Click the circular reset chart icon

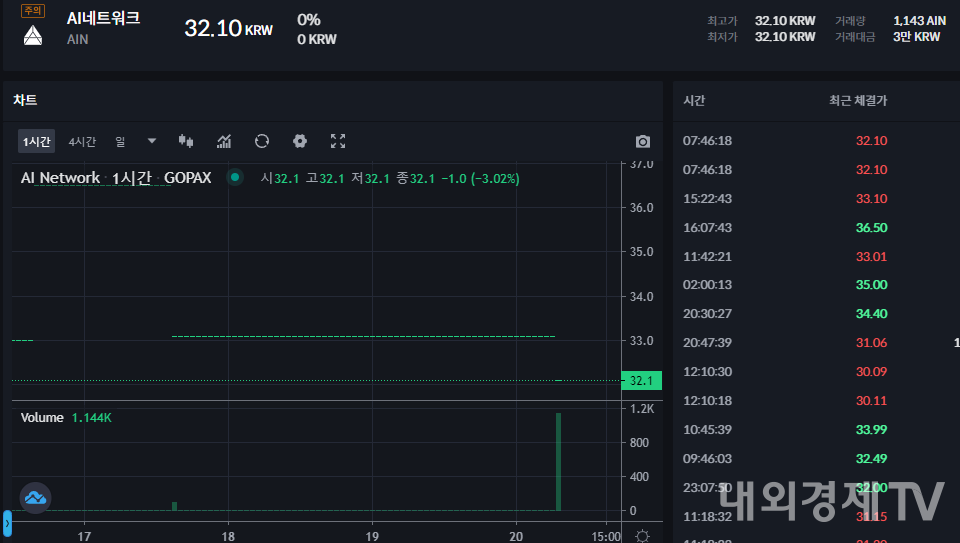pyautogui.click(x=262, y=141)
